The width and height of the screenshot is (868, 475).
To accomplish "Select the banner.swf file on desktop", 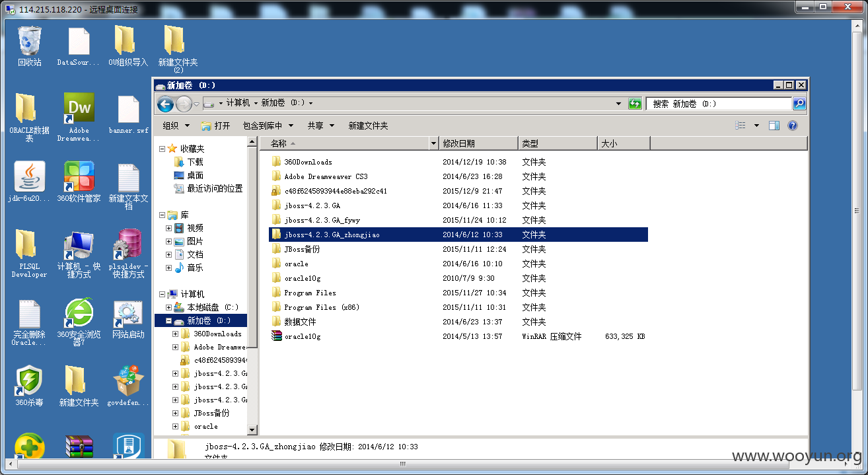I will tap(128, 115).
